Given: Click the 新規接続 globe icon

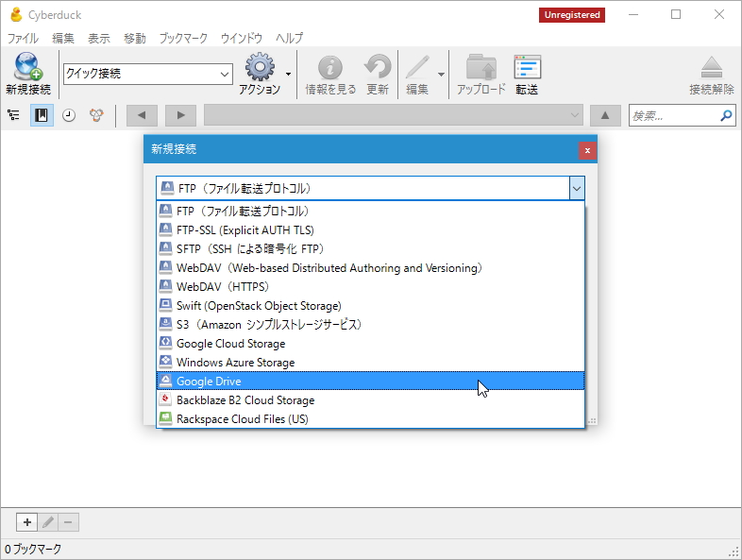Looking at the screenshot, I should tap(28, 67).
